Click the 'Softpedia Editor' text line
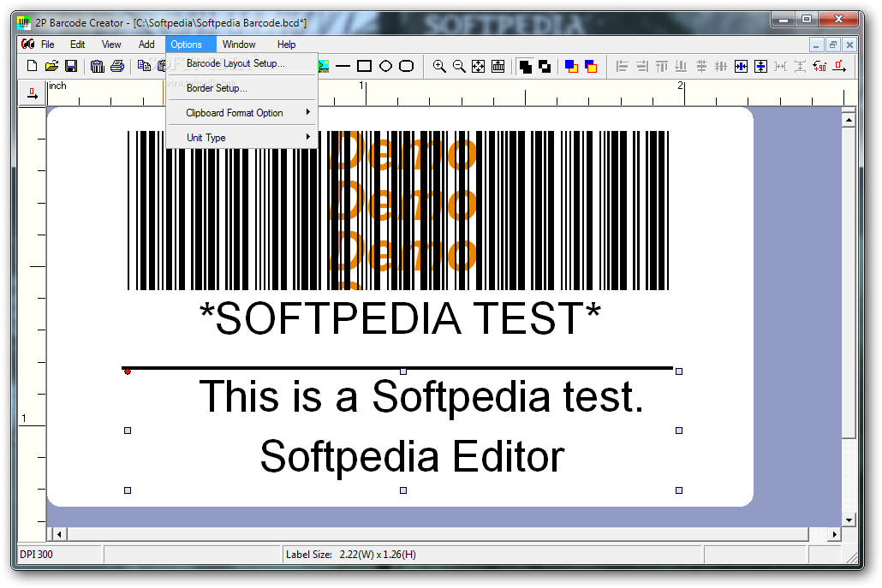This screenshot has height=588, width=882. [412, 457]
